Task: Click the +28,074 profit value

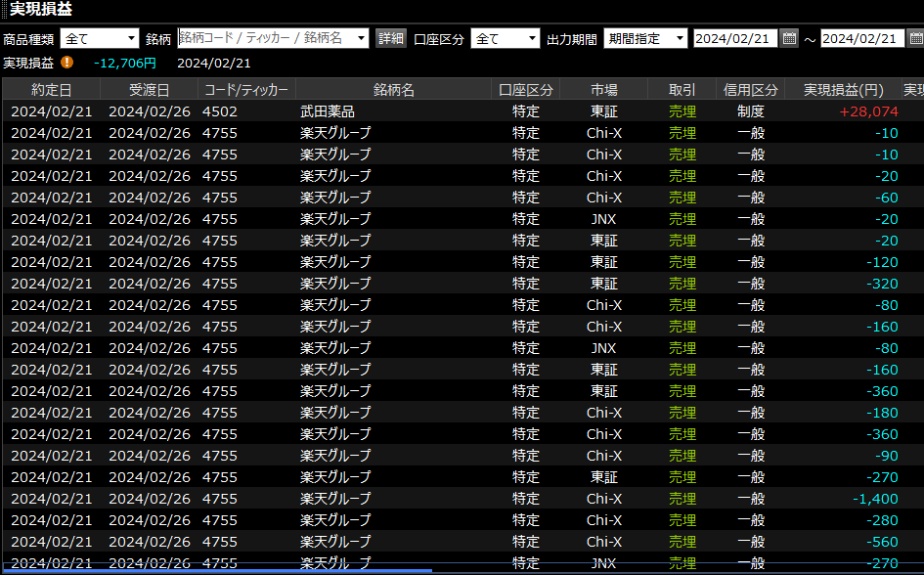Action: pyautogui.click(x=868, y=111)
